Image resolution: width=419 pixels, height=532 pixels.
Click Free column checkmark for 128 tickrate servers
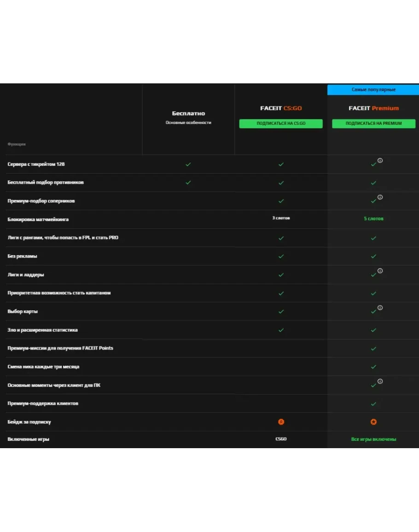coord(188,164)
